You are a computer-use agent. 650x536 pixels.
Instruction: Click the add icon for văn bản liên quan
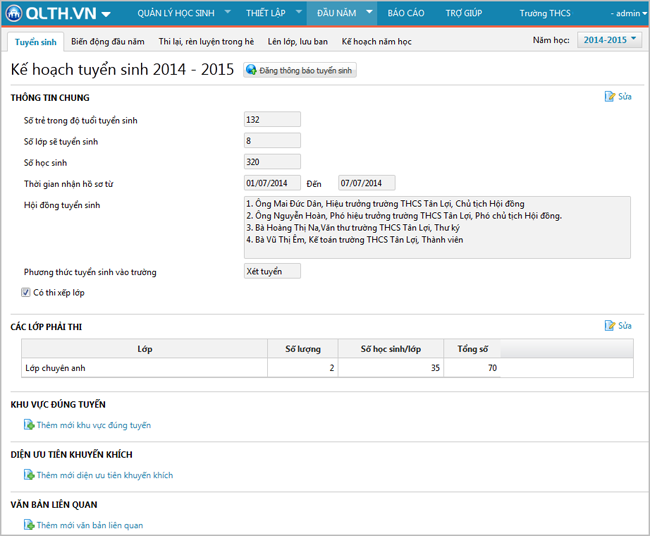(x=29, y=525)
